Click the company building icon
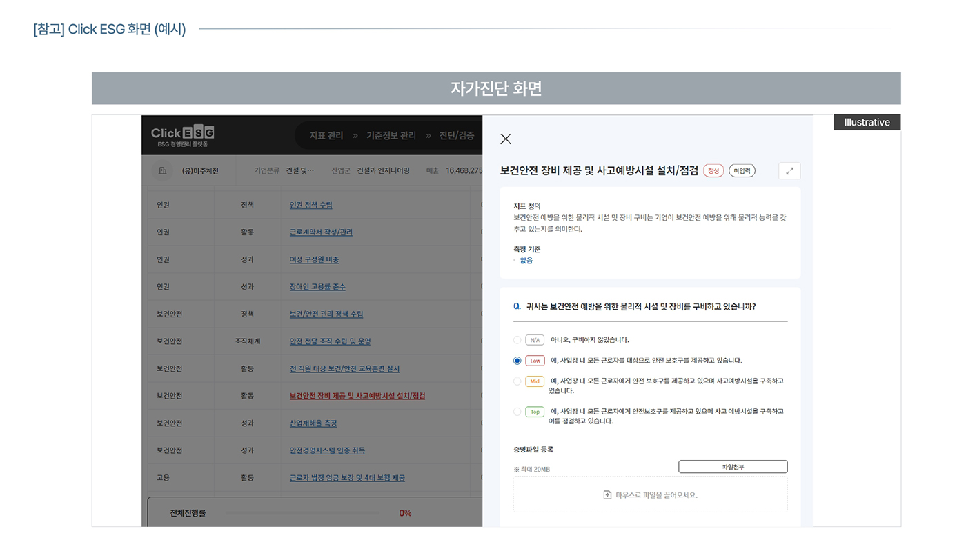This screenshot has height=560, width=966. pyautogui.click(x=162, y=171)
